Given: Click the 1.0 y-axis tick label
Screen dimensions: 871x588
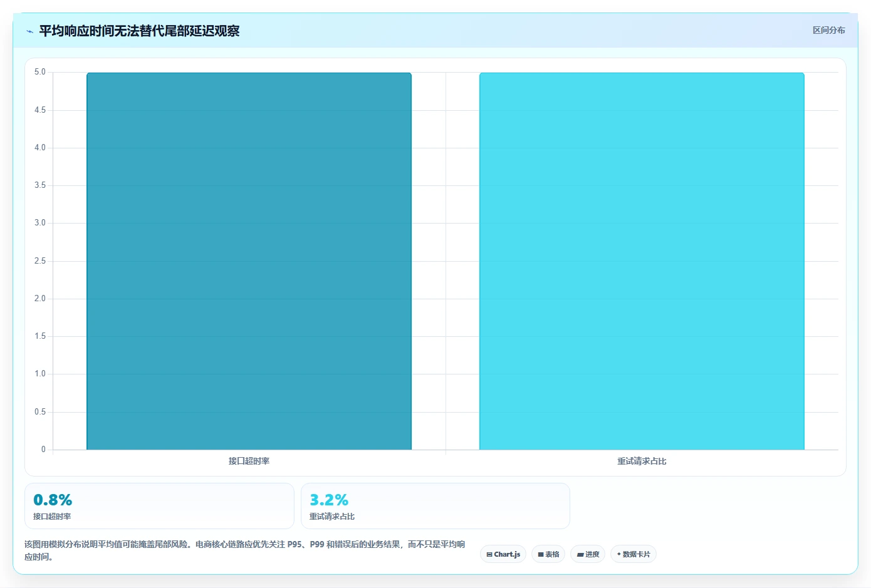Looking at the screenshot, I should click(40, 374).
